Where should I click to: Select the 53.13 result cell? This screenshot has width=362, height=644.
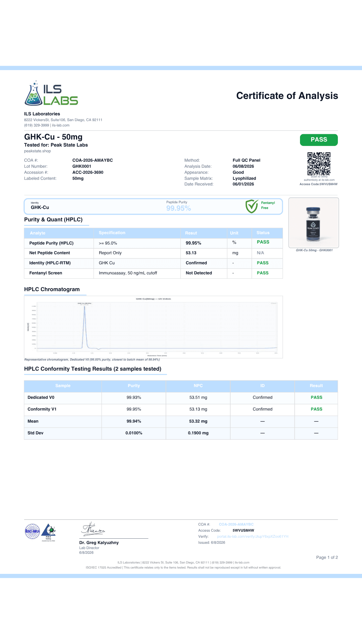coord(191,253)
